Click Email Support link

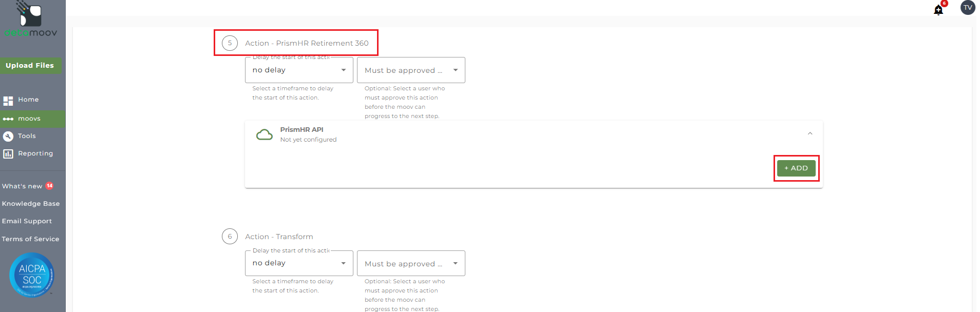tap(27, 221)
